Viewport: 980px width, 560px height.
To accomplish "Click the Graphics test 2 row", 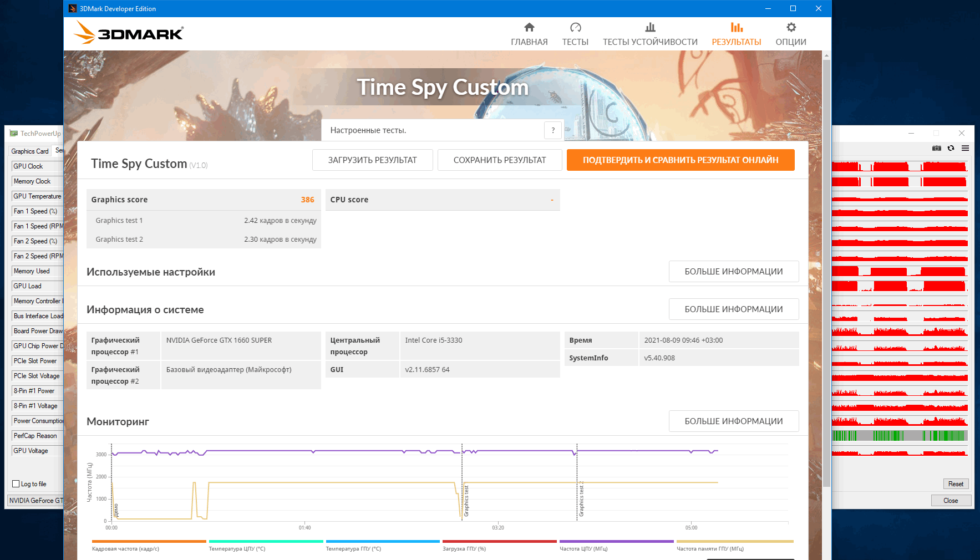I will point(204,240).
